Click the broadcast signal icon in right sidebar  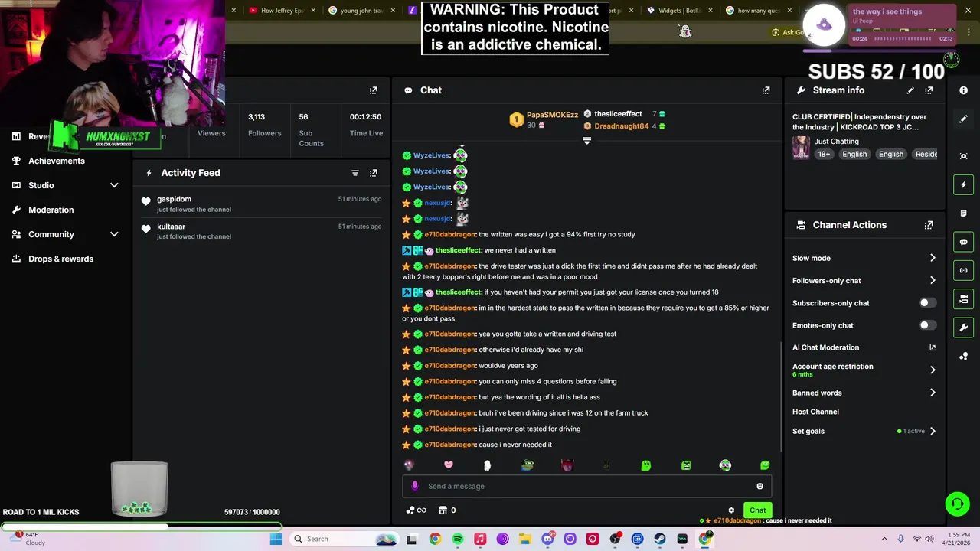point(964,270)
